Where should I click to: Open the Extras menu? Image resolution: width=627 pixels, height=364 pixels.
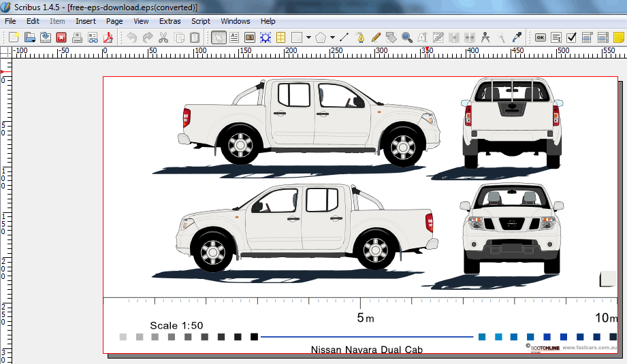click(x=170, y=21)
